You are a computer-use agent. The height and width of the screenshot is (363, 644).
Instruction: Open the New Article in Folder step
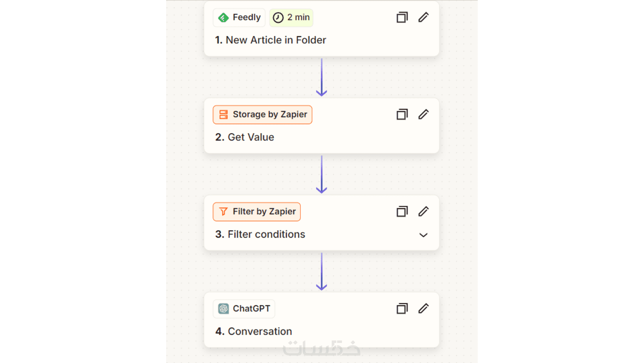tap(271, 40)
